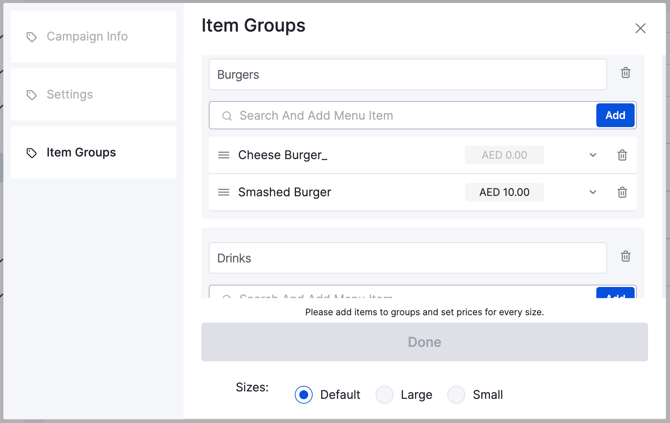The width and height of the screenshot is (670, 423).
Task: Remove Cheese Burger_ item using trash icon
Action: click(622, 155)
